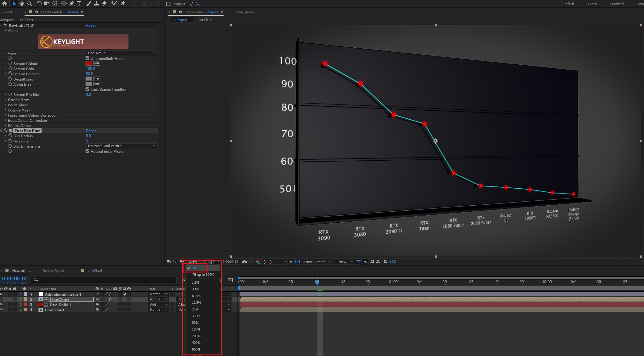Click LineChart breadcrumb in composition viewer
644x356 pixels.
pos(205,20)
